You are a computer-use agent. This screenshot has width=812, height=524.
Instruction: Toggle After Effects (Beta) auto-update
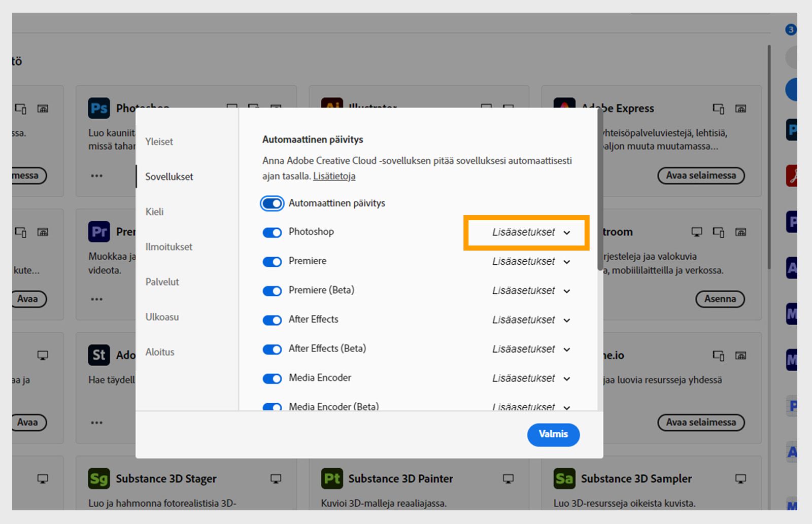[272, 350]
